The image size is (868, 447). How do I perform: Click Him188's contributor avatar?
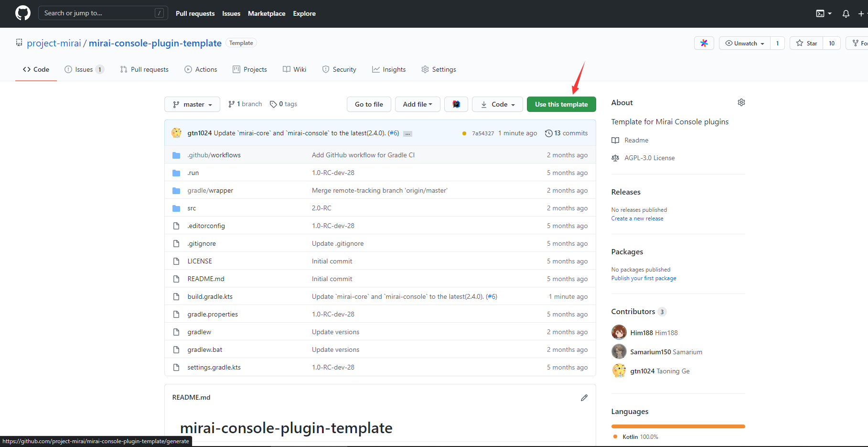coord(619,332)
